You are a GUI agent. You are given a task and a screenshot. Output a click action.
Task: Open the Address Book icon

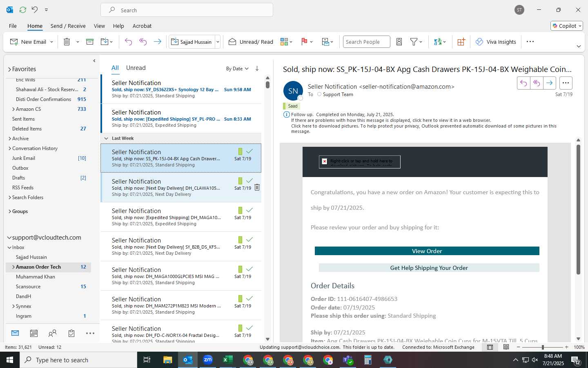coord(399,42)
